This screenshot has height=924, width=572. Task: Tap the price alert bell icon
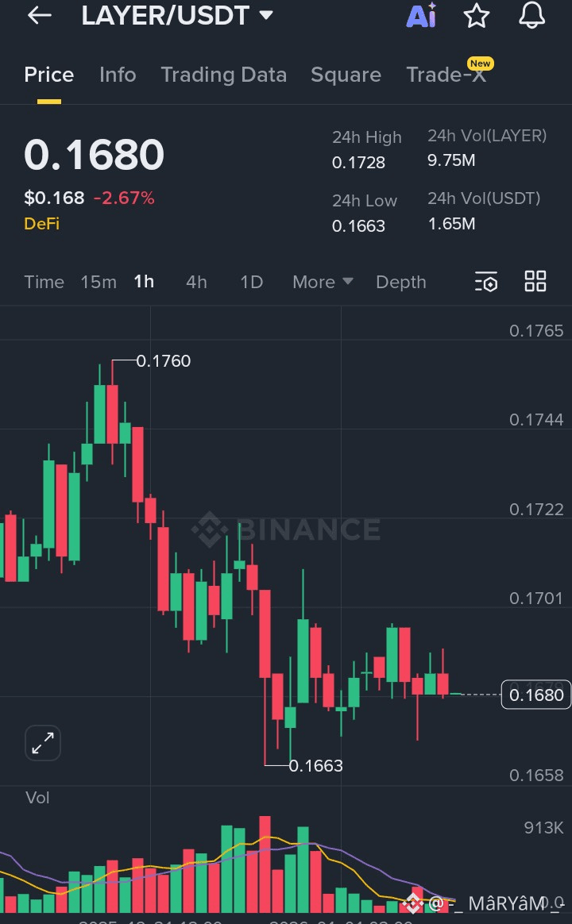click(531, 15)
